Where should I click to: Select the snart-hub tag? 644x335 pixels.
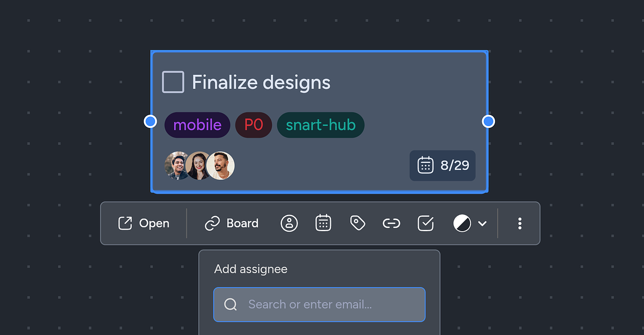coord(321,125)
